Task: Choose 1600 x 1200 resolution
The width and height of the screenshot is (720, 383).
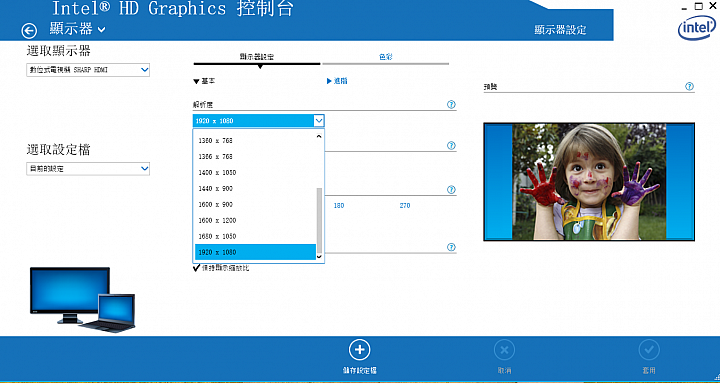Action: pyautogui.click(x=255, y=220)
